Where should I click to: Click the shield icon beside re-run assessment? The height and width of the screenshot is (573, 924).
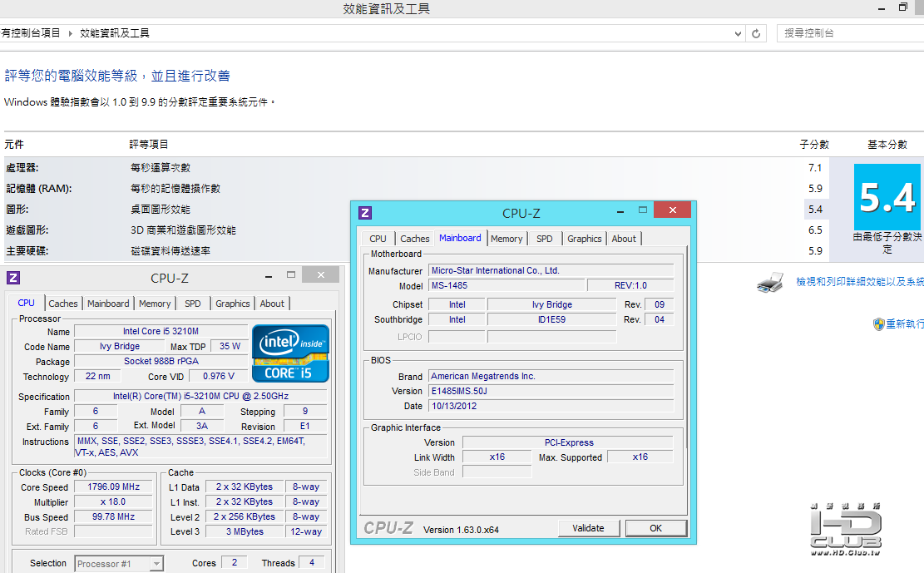point(878,324)
